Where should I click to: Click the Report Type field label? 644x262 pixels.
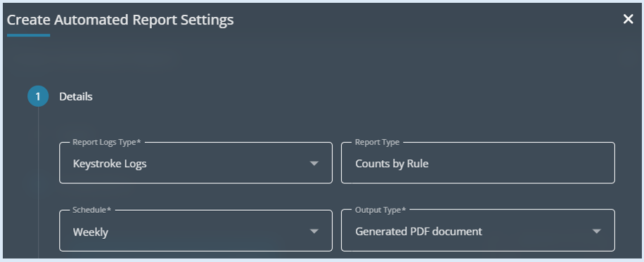pos(377,142)
